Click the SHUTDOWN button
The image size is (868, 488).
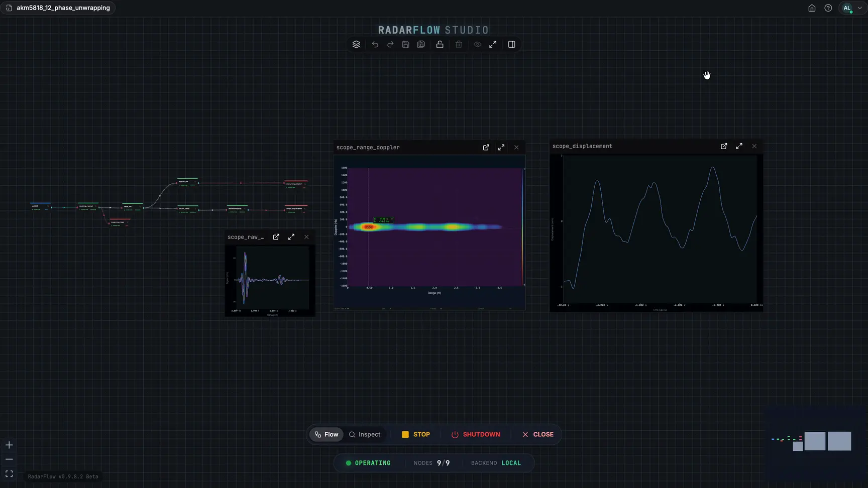476,434
